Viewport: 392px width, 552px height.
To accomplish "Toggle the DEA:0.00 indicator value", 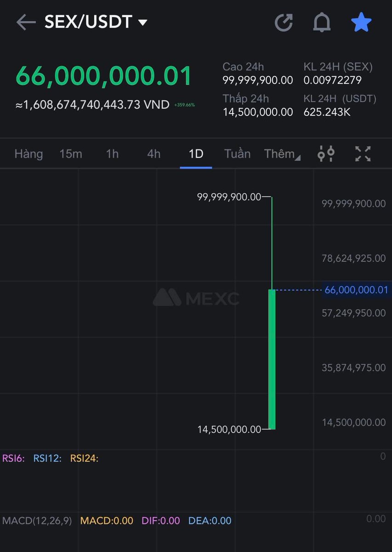I will [x=210, y=520].
